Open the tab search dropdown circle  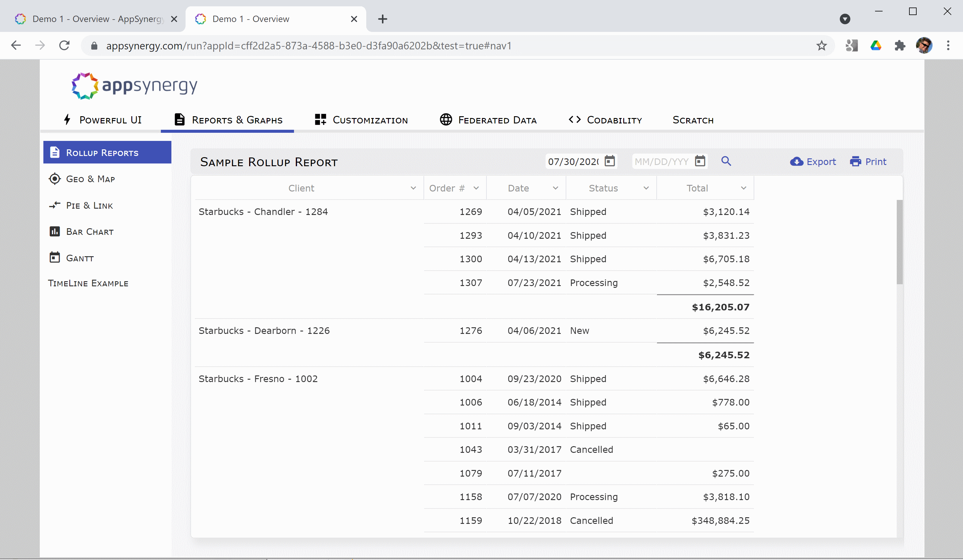point(845,19)
